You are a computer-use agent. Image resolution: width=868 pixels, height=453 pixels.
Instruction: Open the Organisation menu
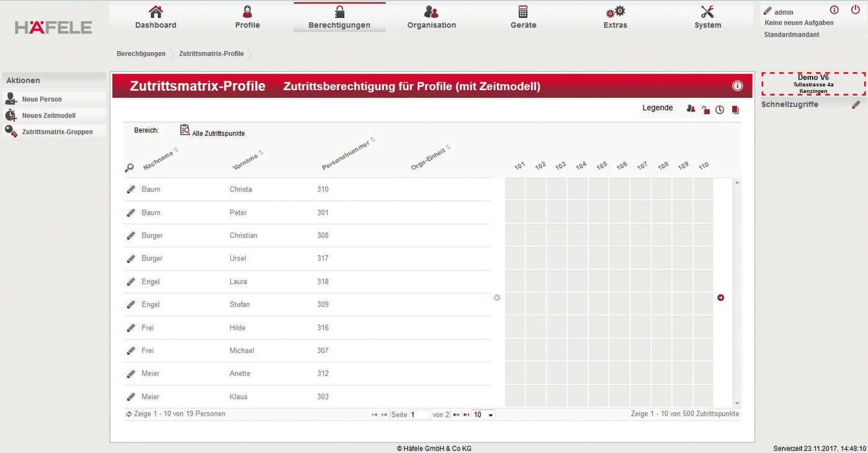coord(431,17)
